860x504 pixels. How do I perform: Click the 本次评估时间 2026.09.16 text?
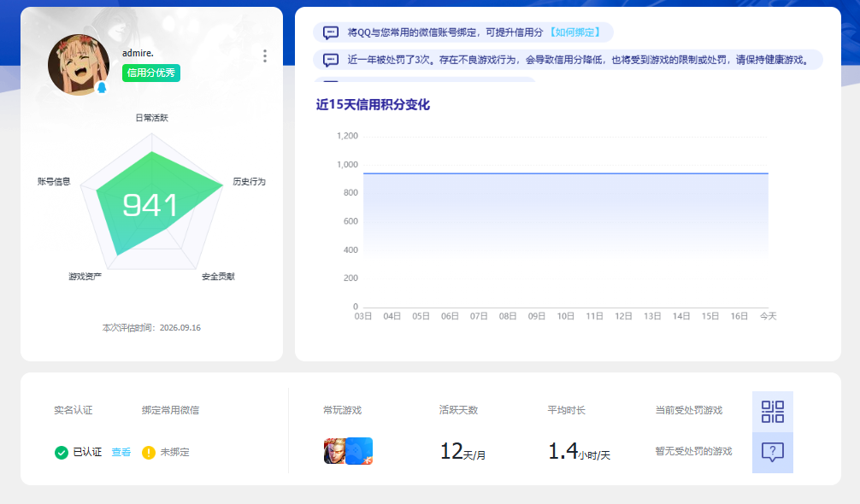coord(151,328)
